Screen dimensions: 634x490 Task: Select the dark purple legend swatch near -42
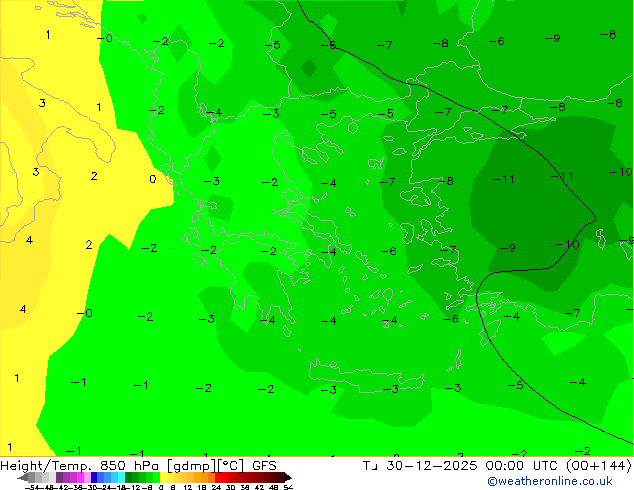tap(59, 477)
